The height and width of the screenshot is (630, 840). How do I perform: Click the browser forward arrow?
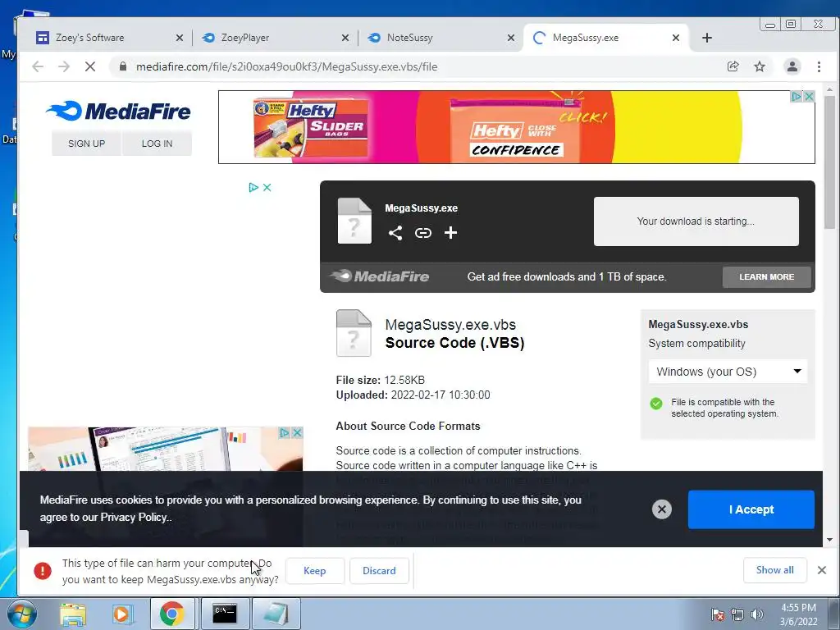click(64, 66)
